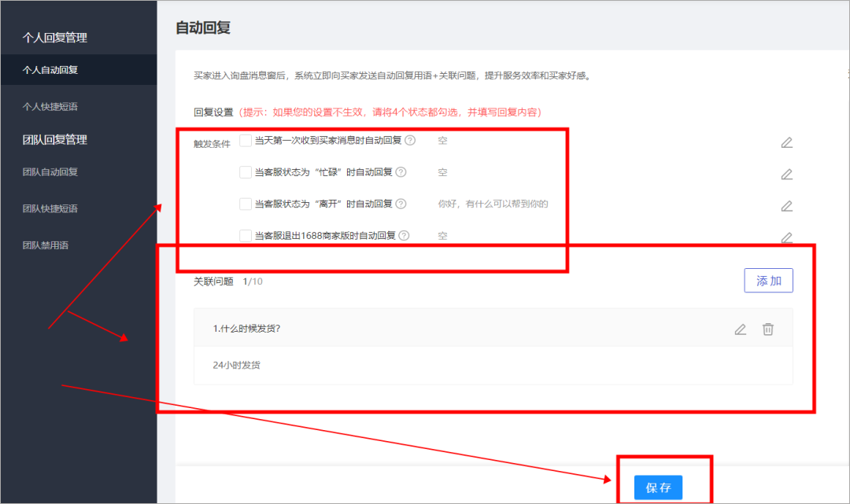Check 当客服状态为离开时自动回复 box
The width and height of the screenshot is (850, 504).
[x=245, y=204]
